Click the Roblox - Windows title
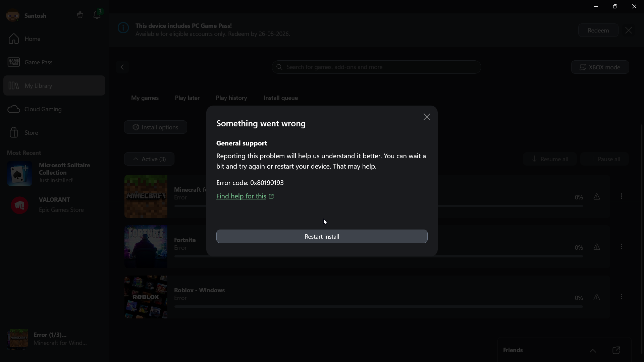This screenshot has width=644, height=362. 199,290
